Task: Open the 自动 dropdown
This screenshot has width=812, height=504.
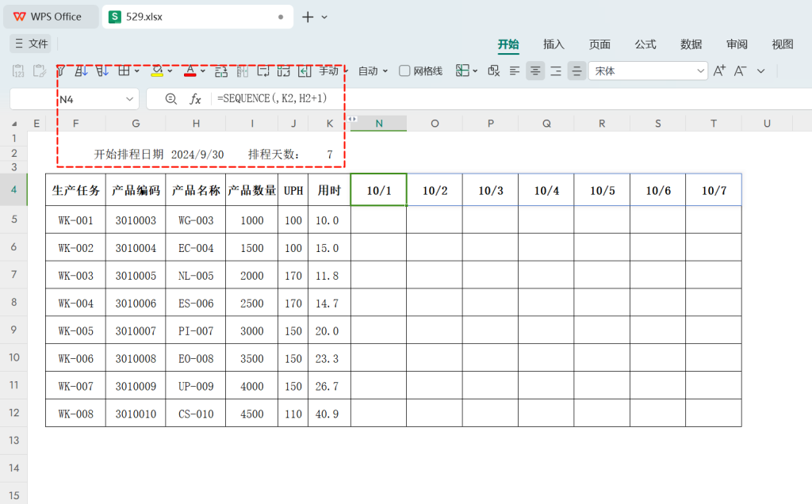Action: point(373,71)
